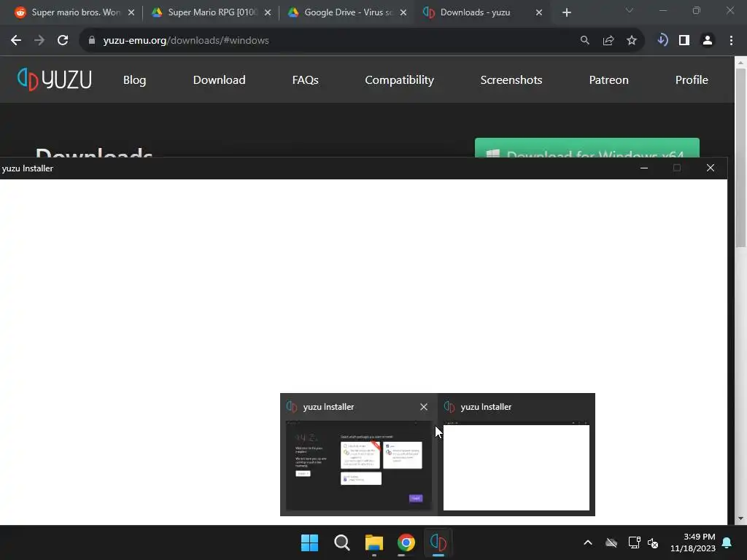Open File Explorer from taskbar
This screenshot has width=747, height=560.
click(x=374, y=542)
